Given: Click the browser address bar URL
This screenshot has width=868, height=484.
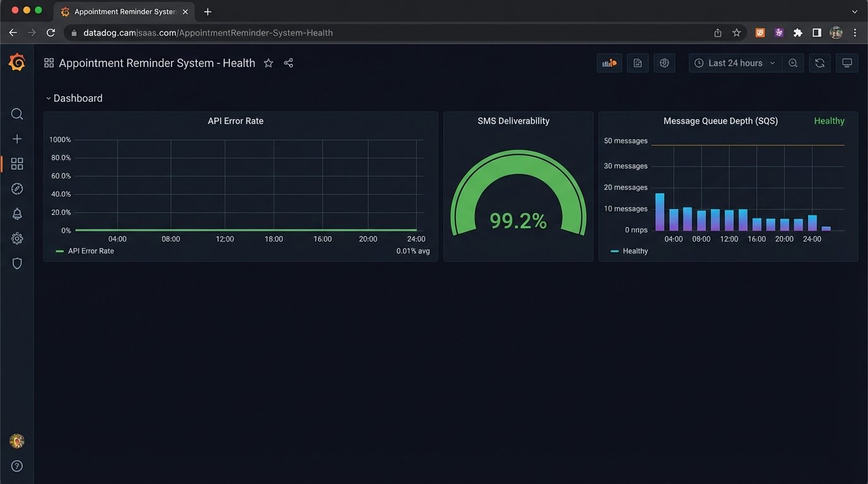Looking at the screenshot, I should [x=208, y=33].
